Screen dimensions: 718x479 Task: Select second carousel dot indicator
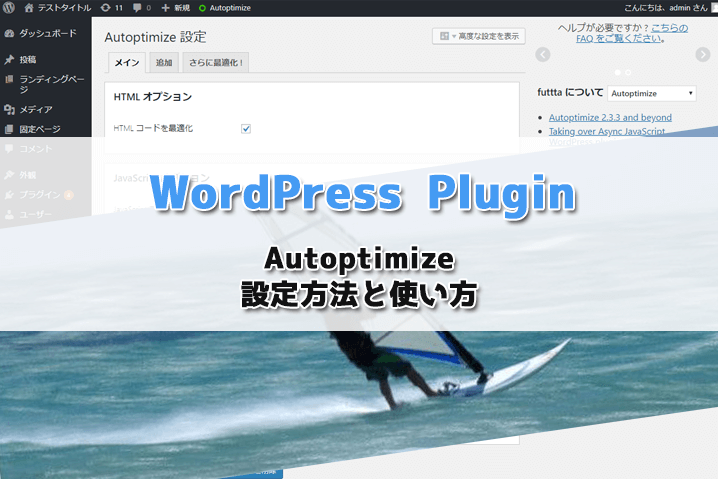[628, 72]
